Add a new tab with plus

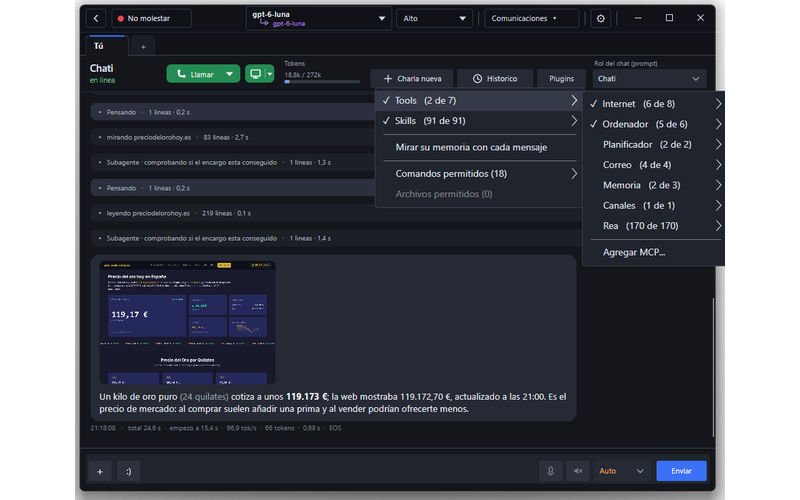(143, 47)
